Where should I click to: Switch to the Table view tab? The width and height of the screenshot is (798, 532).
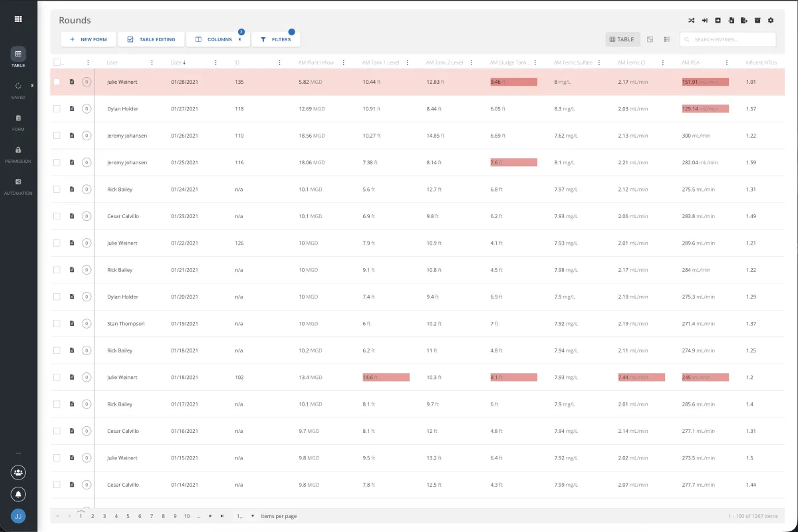(622, 39)
